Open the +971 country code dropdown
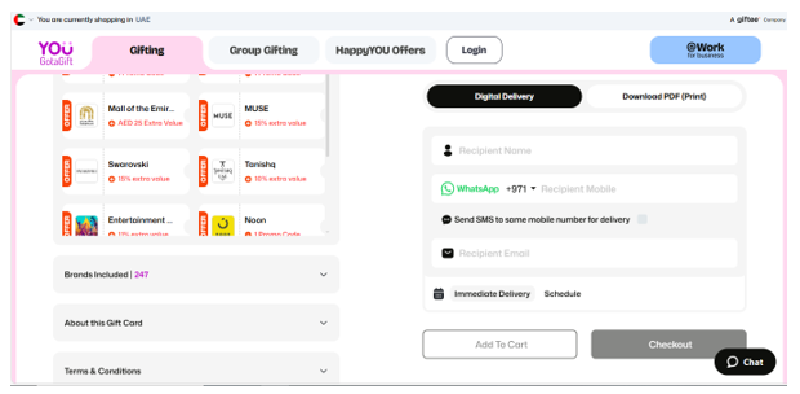Viewport: 800px width, 394px height. (520, 189)
